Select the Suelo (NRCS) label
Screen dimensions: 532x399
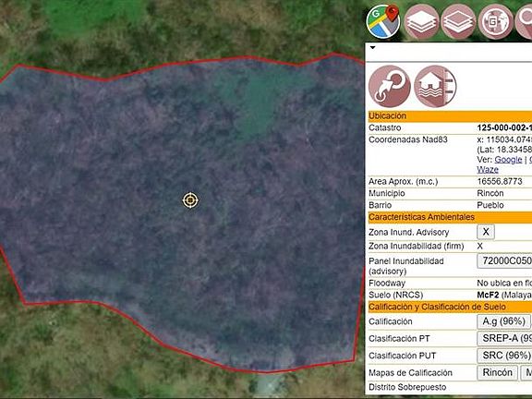(x=396, y=295)
